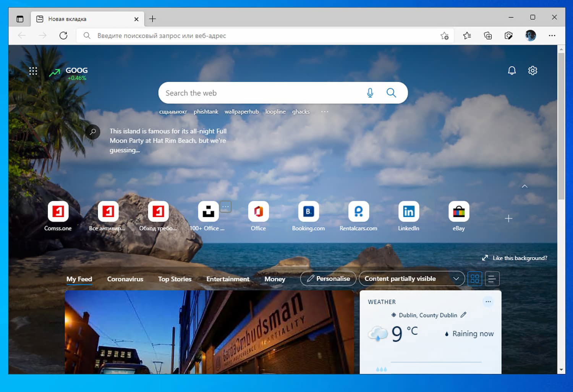Refresh the current page
Image resolution: width=573 pixels, height=392 pixels.
click(x=63, y=36)
